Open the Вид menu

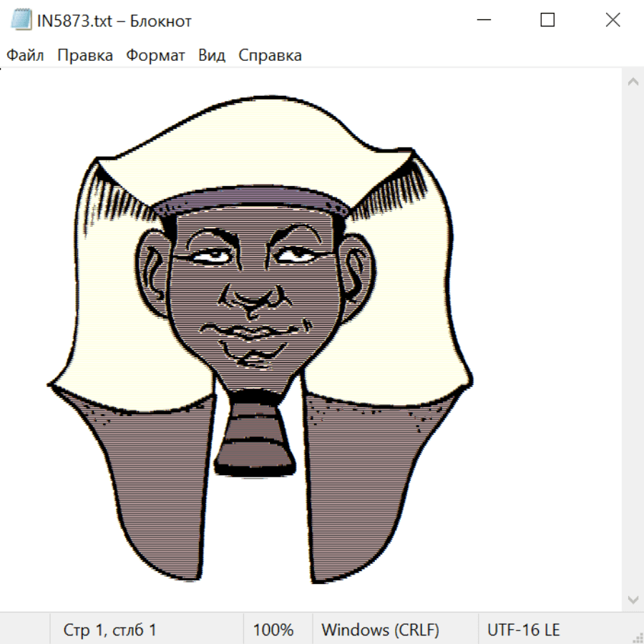(212, 56)
